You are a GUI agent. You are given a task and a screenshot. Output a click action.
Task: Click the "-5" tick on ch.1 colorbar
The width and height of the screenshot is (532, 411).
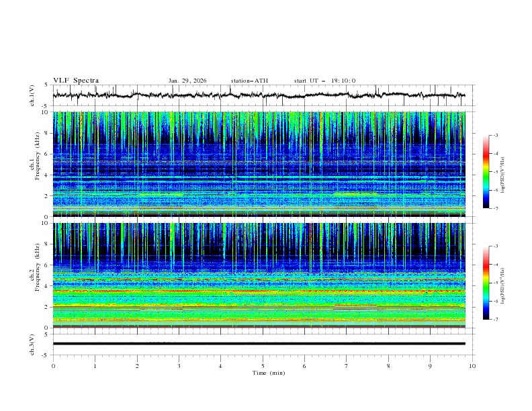495,172
